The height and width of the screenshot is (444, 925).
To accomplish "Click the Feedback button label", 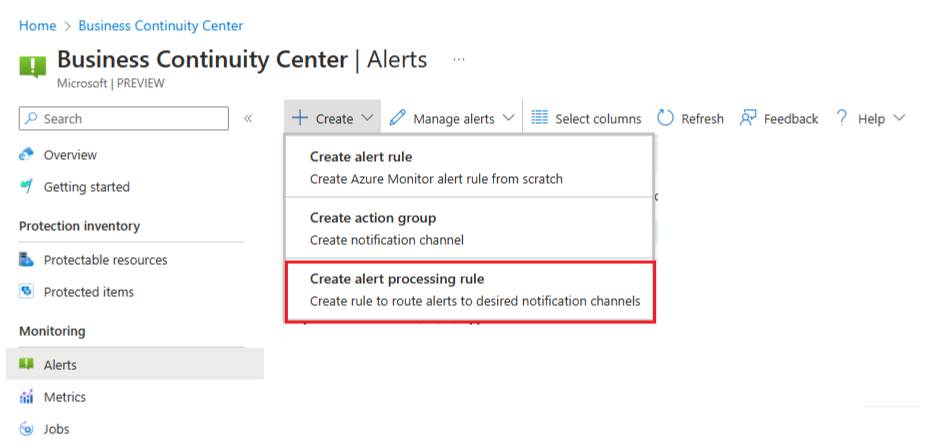I will [x=790, y=119].
